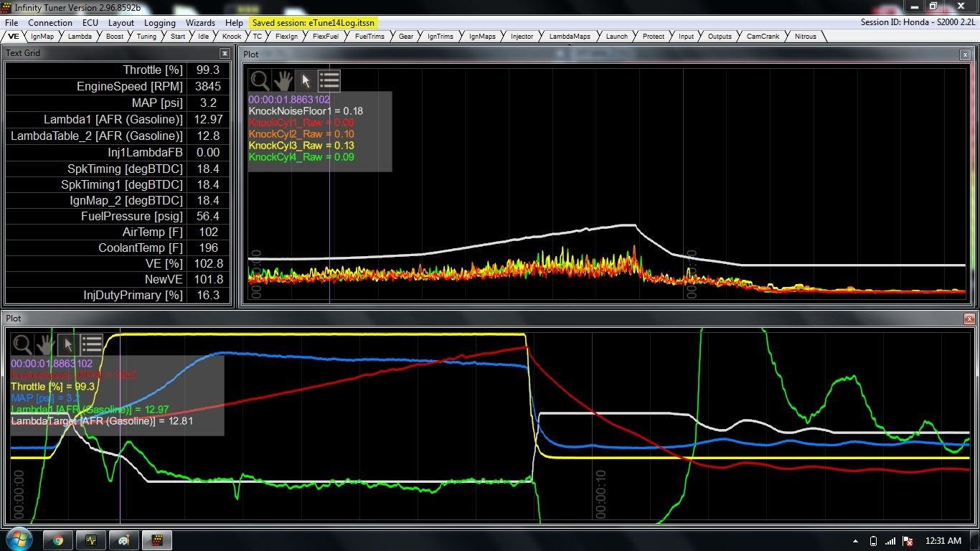Close the lower Plot panel
The image size is (980, 551).
[x=969, y=319]
